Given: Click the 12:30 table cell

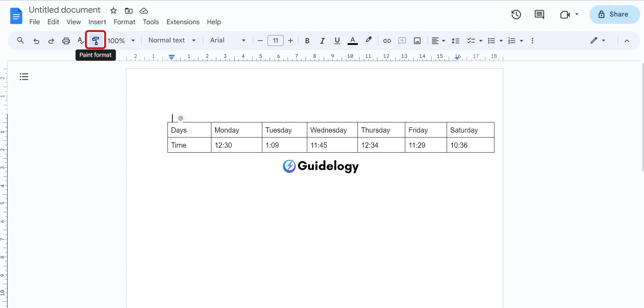Looking at the screenshot, I should [236, 145].
